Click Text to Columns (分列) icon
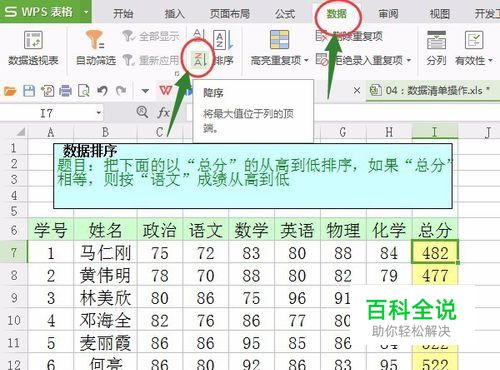 pyautogui.click(x=436, y=48)
